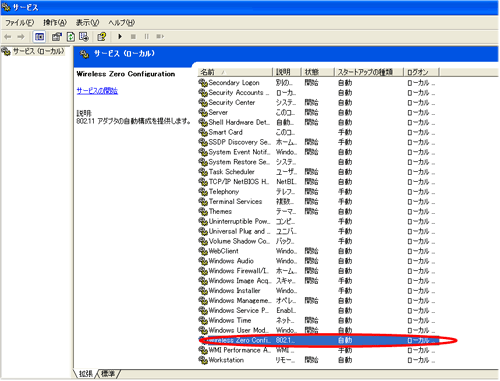Screen dimensions: 500x381
Task: Click the Pause service toolbar icon
Action: pyautogui.click(x=147, y=36)
